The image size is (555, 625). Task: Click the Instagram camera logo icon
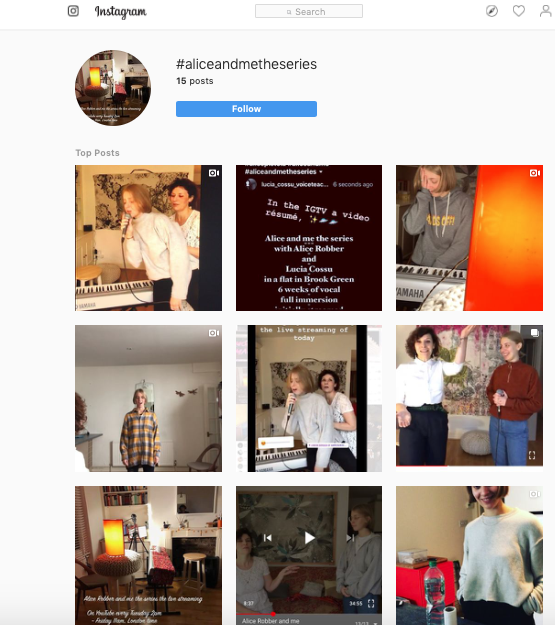73,11
